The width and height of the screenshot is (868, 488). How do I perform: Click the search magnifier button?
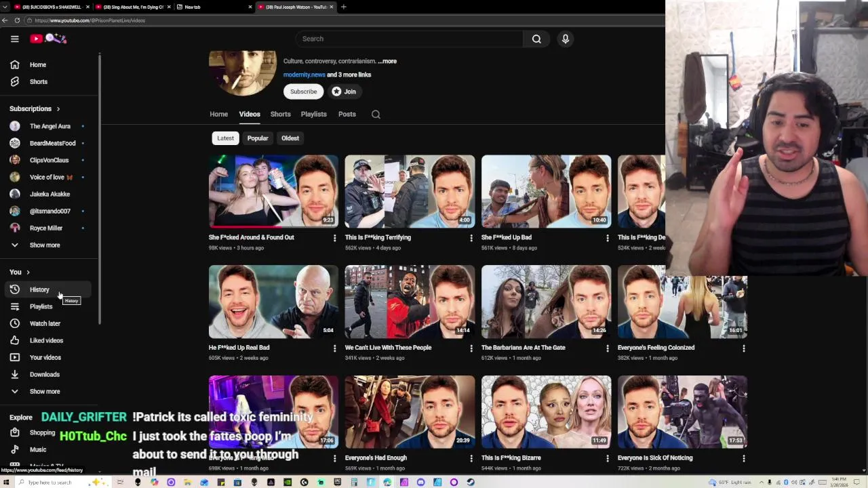coord(536,39)
